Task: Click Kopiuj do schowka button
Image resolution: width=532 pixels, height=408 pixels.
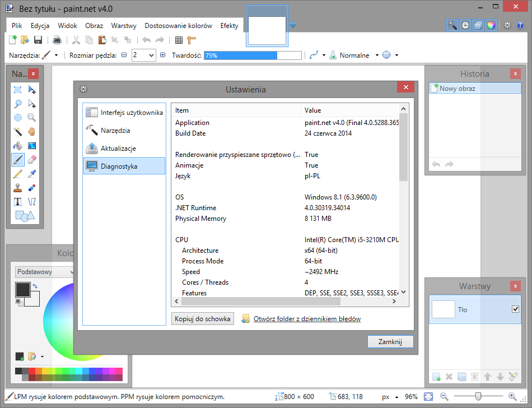Action: point(203,319)
